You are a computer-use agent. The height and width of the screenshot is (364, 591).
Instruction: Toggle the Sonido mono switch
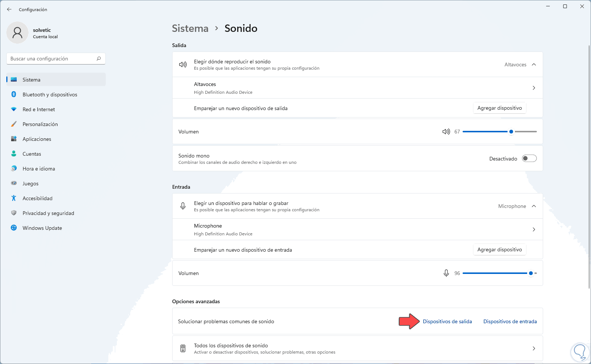[529, 159]
